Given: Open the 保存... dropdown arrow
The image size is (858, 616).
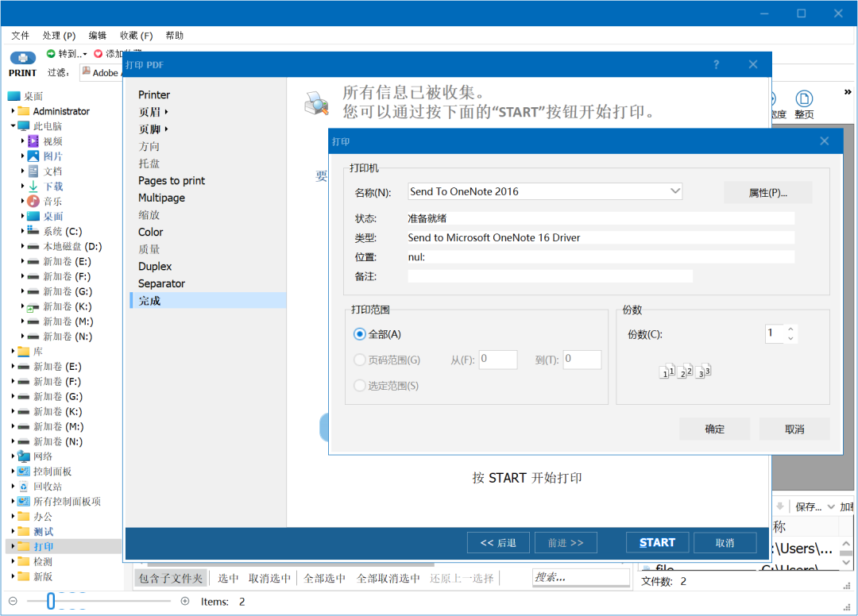Looking at the screenshot, I should pos(831,506).
